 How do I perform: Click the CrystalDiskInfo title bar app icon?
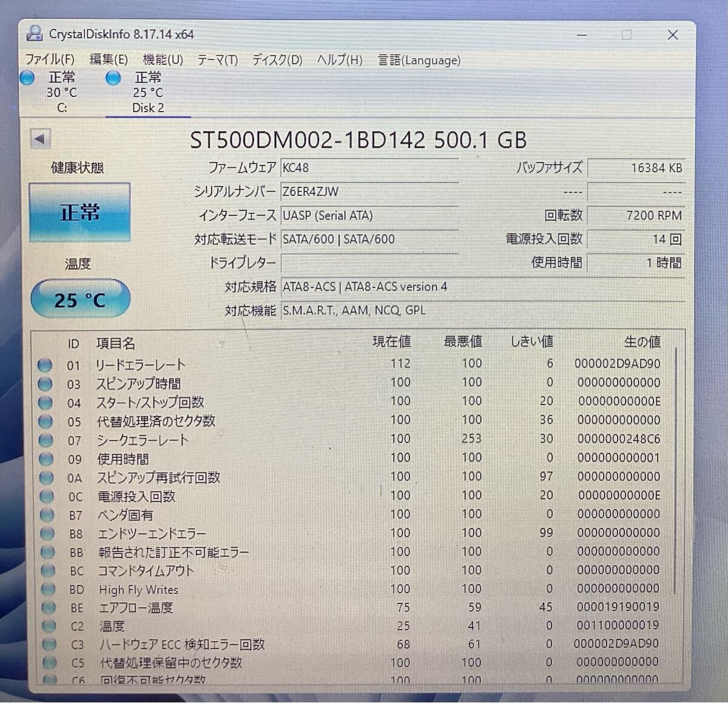tap(35, 33)
